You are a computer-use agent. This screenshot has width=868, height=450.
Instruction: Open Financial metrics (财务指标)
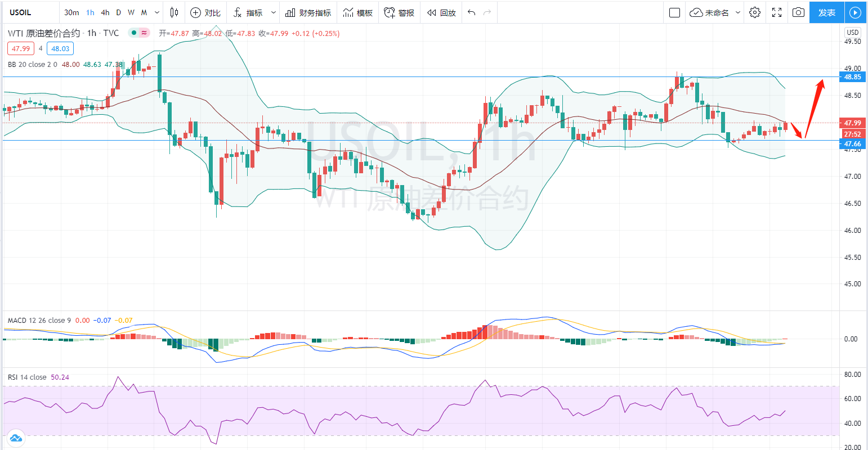pos(308,12)
